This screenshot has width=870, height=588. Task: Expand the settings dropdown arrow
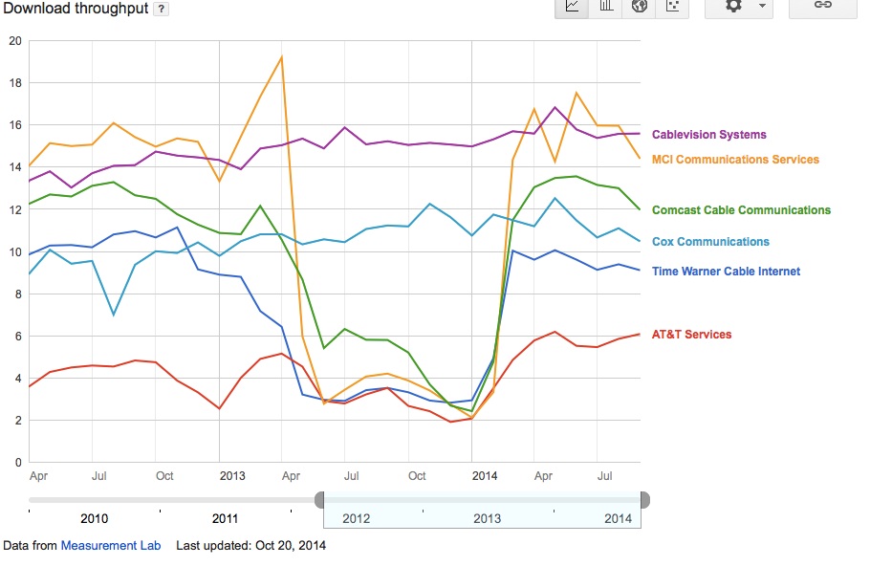pos(762,6)
